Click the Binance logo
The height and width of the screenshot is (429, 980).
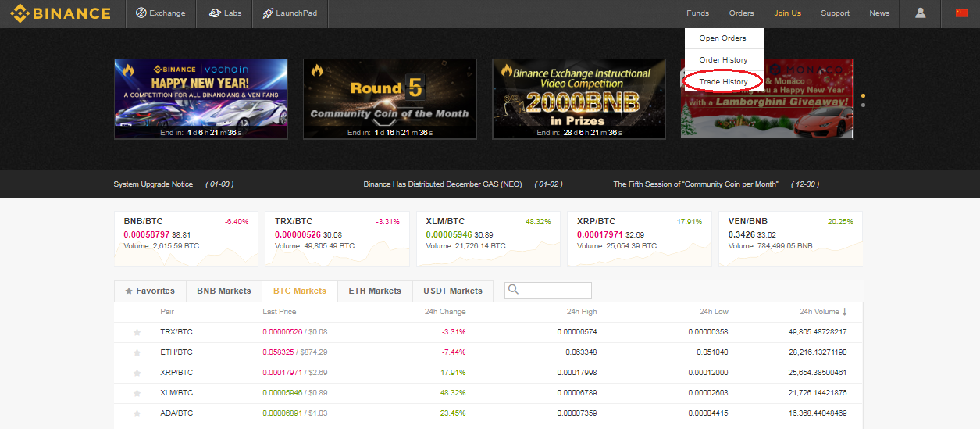(60, 13)
